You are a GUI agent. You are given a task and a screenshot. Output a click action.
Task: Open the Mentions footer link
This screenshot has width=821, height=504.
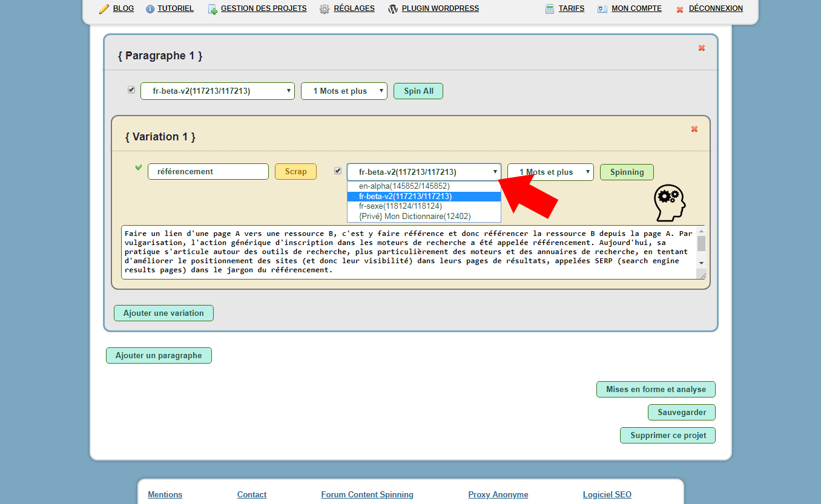(x=165, y=494)
